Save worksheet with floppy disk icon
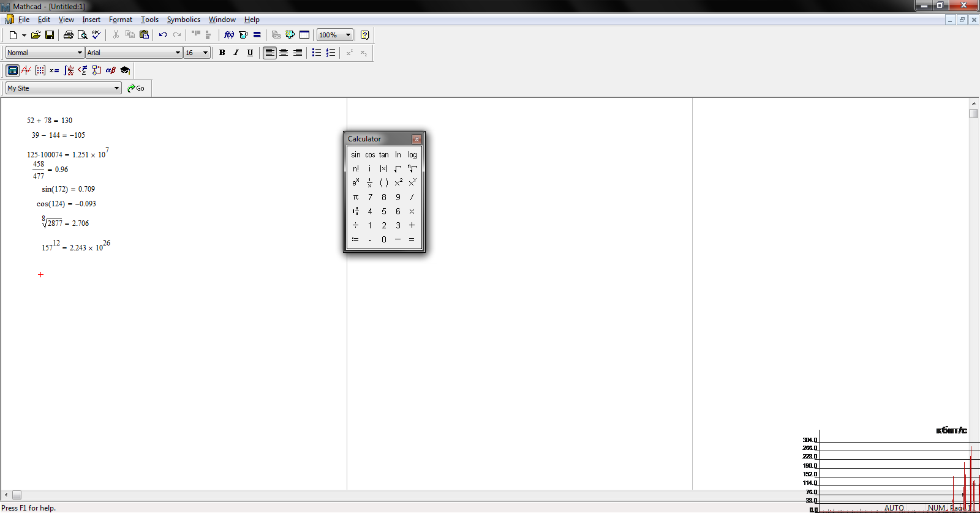 tap(50, 35)
